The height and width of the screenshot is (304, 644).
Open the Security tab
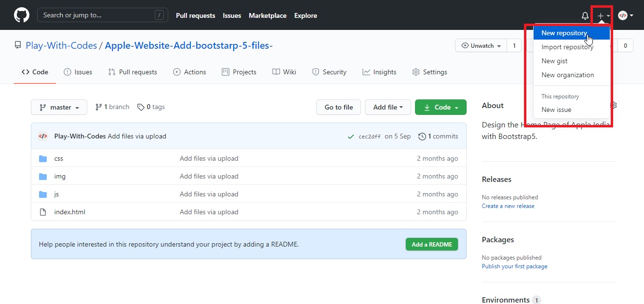coord(329,72)
